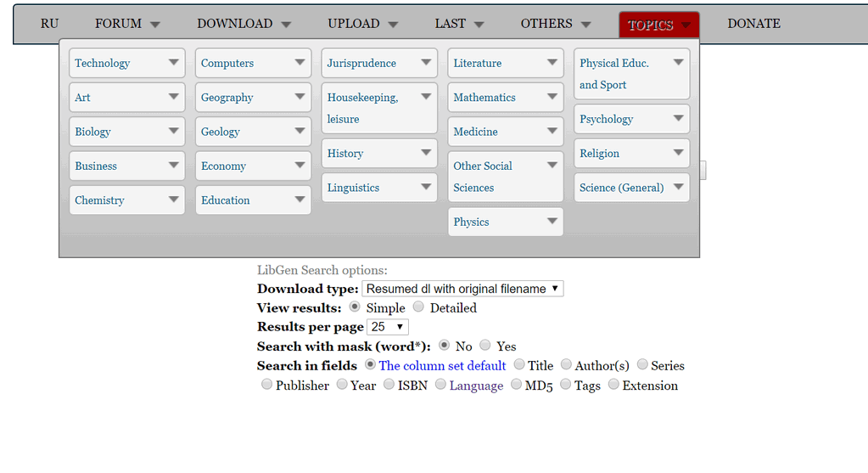Open the Computers topic link
Screen dimensions: 868x473
[x=227, y=63]
